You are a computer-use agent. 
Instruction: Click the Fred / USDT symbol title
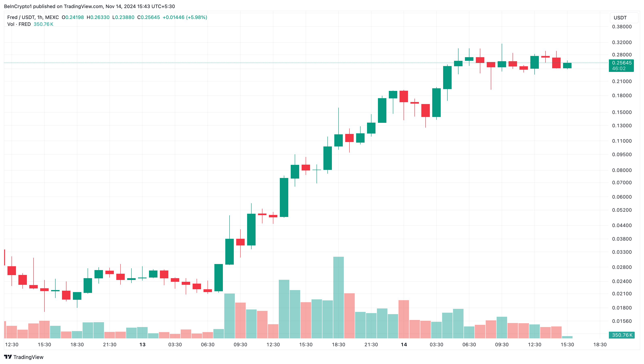coord(33,17)
